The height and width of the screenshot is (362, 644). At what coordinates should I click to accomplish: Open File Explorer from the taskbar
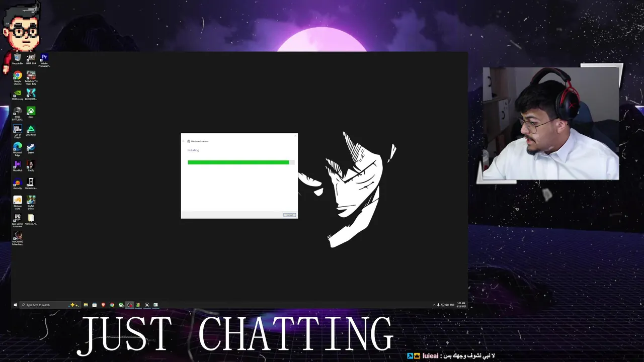(x=86, y=305)
